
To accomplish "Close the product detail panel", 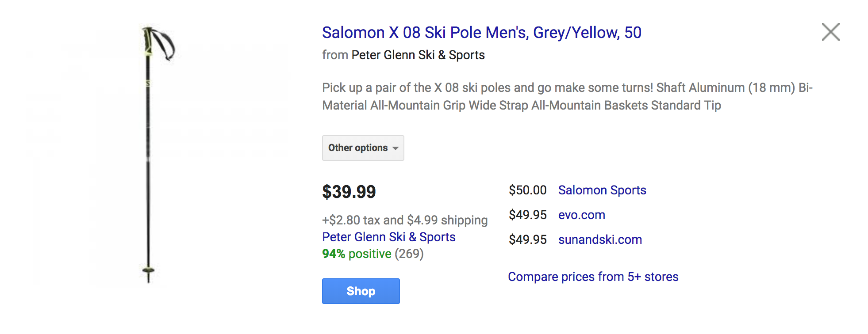I will click(x=830, y=32).
